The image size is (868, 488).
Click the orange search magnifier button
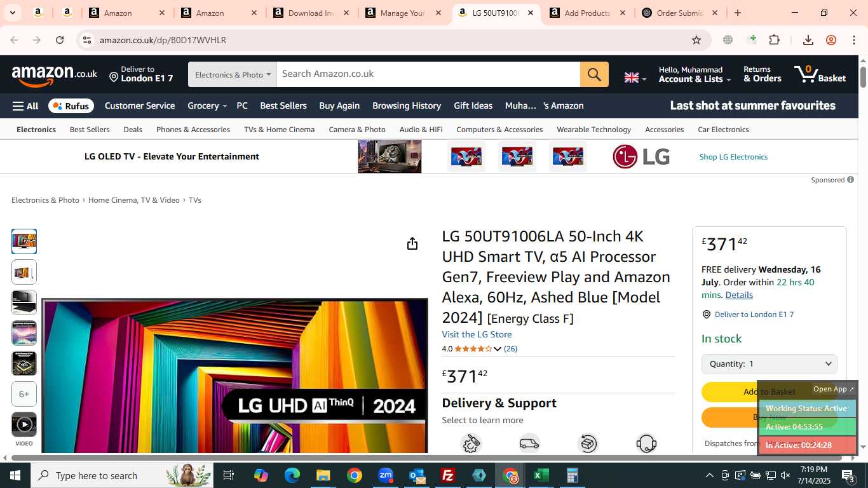594,74
